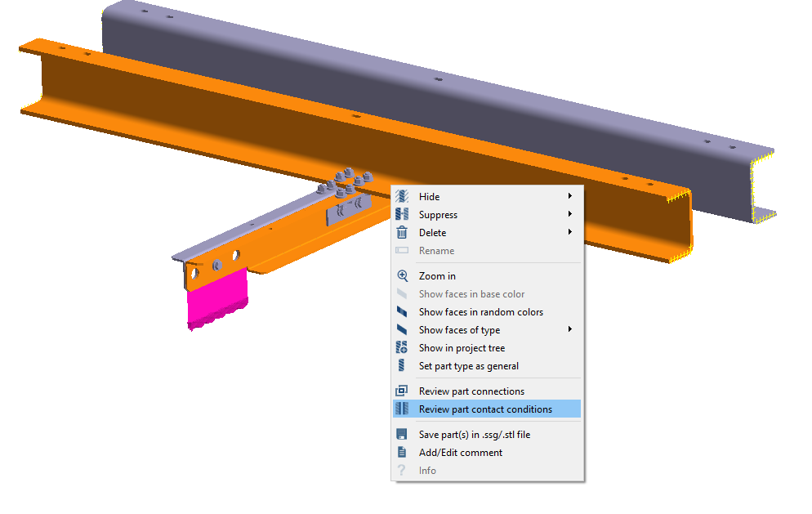Click the Add/Edit comment document icon
The image size is (812, 514).
pos(402,453)
